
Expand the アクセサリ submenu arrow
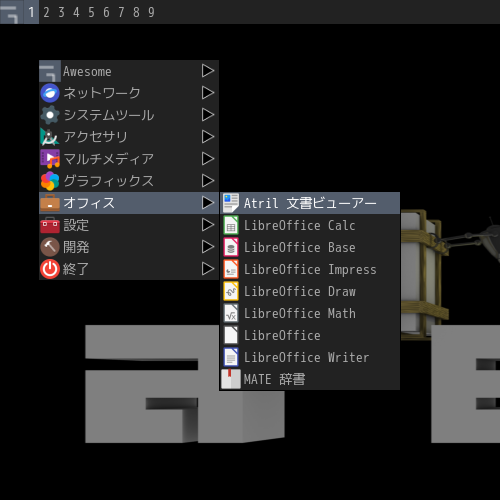[208, 137]
